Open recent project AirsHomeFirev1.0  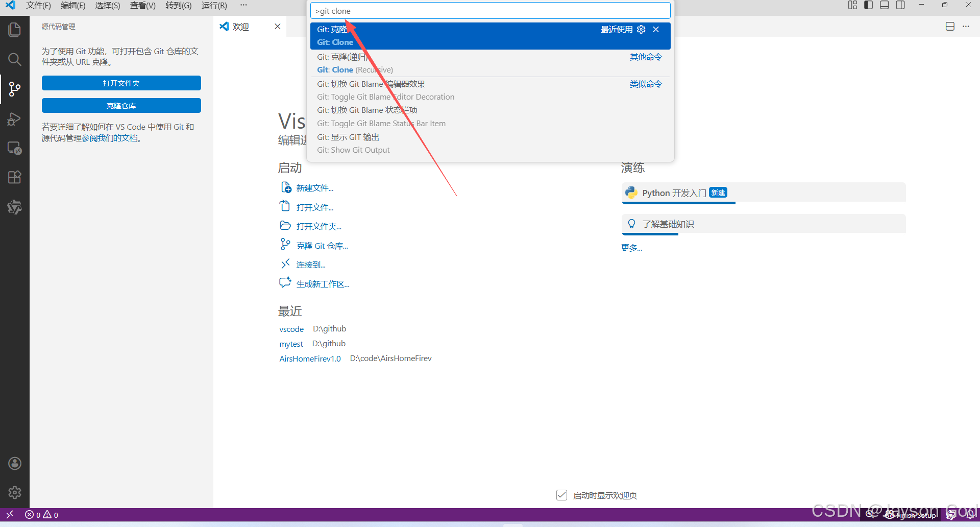(310, 358)
